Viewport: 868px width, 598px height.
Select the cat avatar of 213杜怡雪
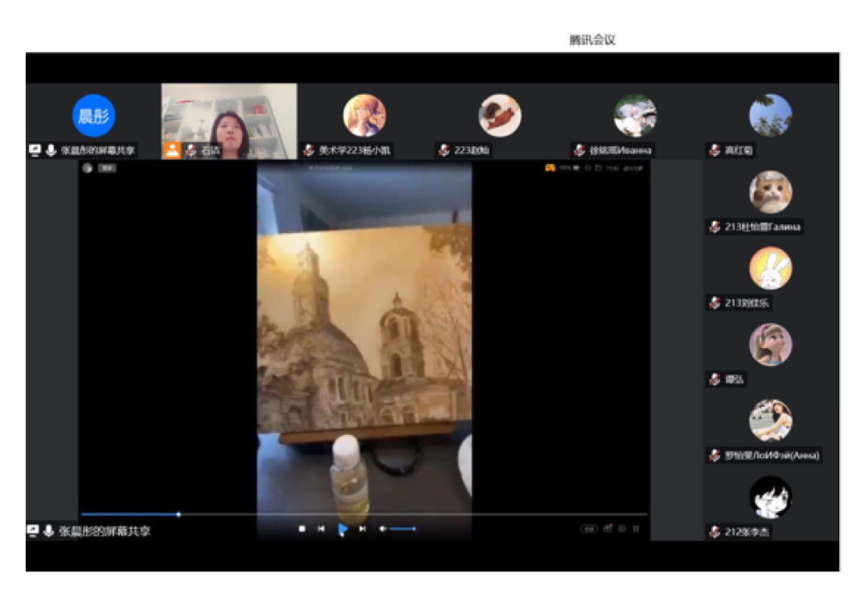[x=771, y=193]
